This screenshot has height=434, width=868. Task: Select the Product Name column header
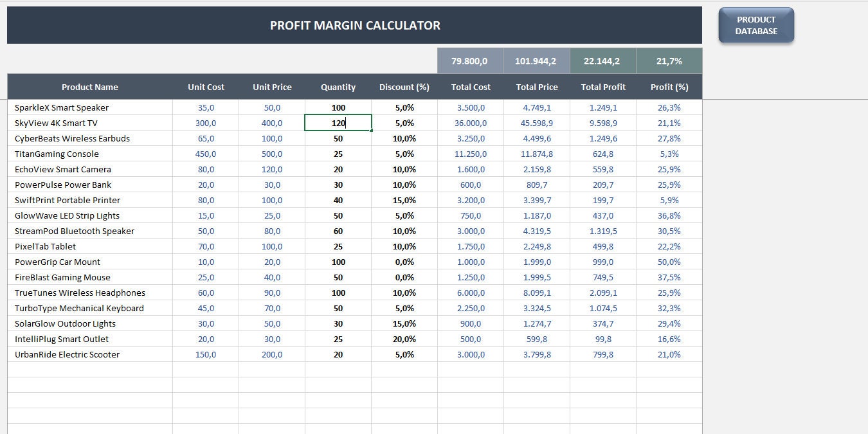coord(90,87)
